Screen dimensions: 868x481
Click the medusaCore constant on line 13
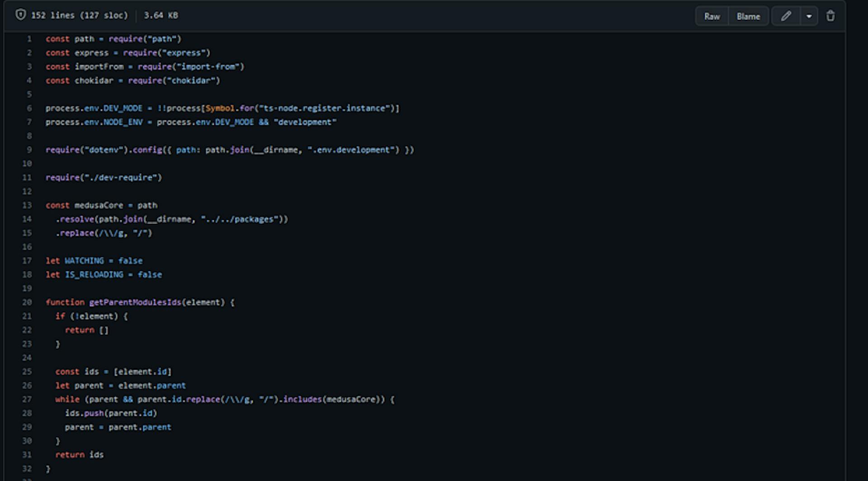click(x=99, y=205)
